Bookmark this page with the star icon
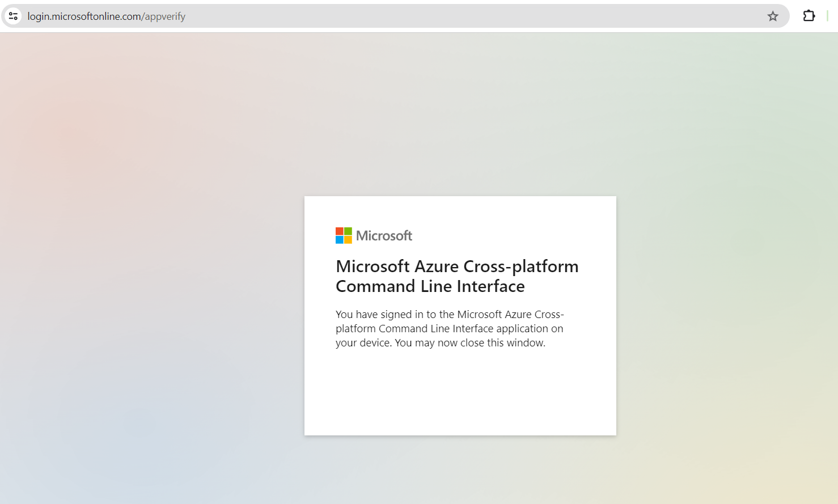The width and height of the screenshot is (838, 504). pos(773,16)
